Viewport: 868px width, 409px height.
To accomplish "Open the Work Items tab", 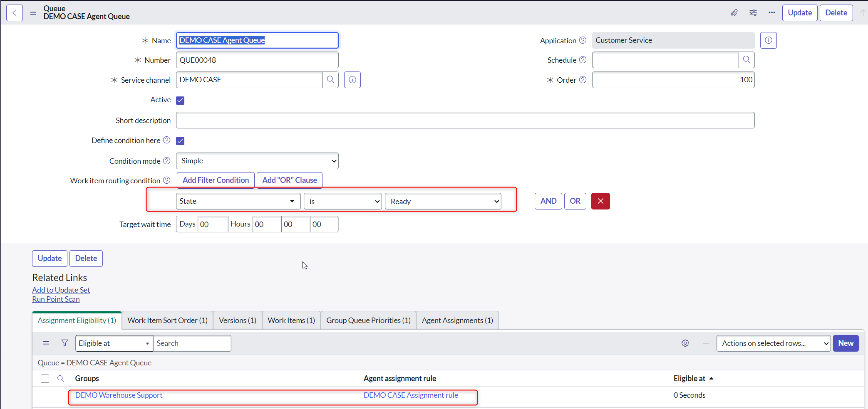I will click(x=291, y=320).
